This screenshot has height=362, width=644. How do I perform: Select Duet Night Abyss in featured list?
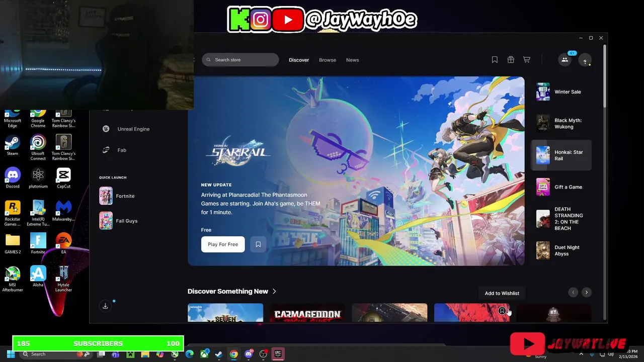click(561, 250)
